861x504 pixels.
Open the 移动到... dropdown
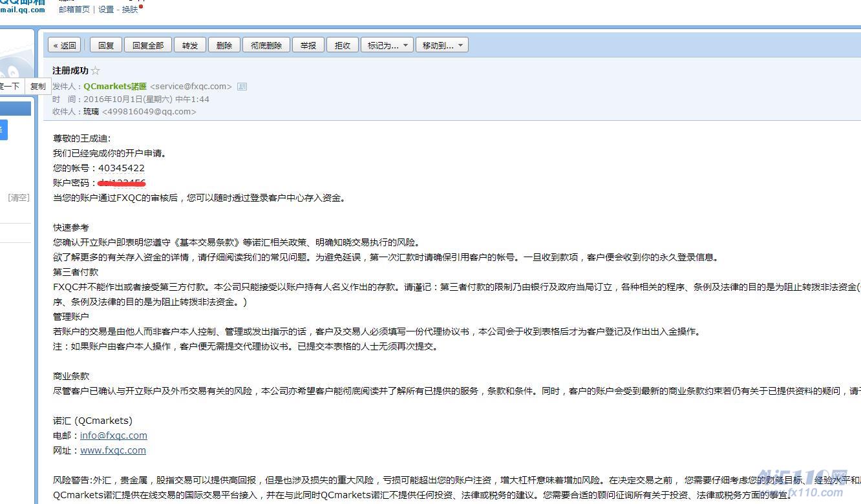(442, 45)
